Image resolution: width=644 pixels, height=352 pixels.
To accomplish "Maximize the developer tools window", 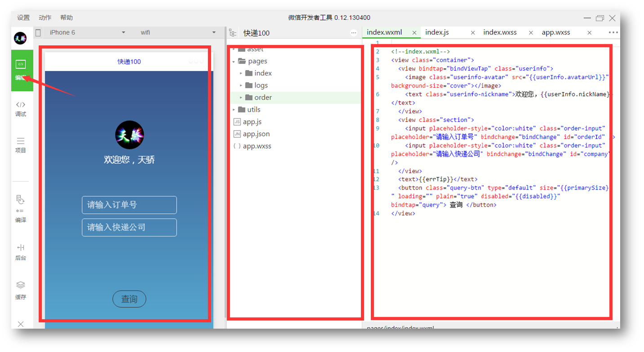I will click(600, 18).
